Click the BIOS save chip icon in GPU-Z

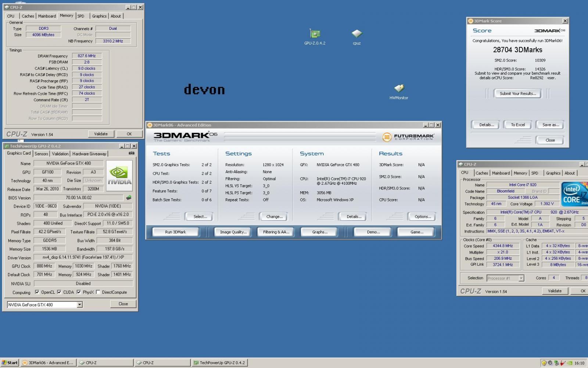tap(129, 198)
